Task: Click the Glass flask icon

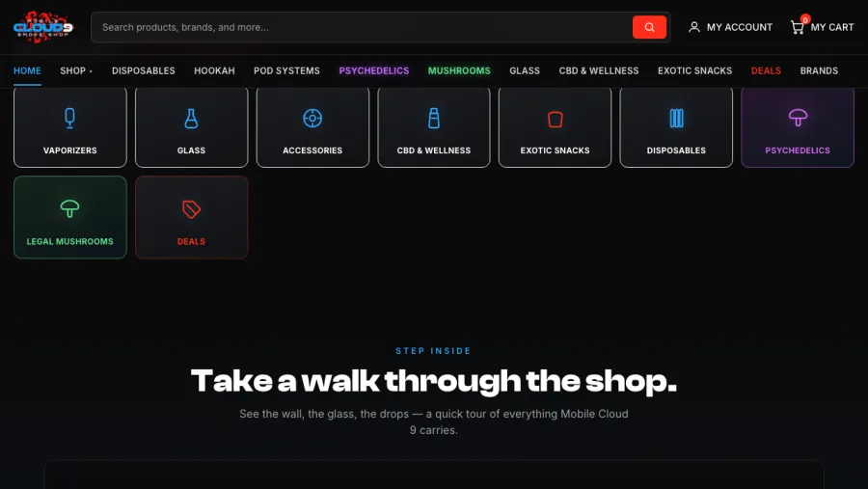Action: (191, 118)
